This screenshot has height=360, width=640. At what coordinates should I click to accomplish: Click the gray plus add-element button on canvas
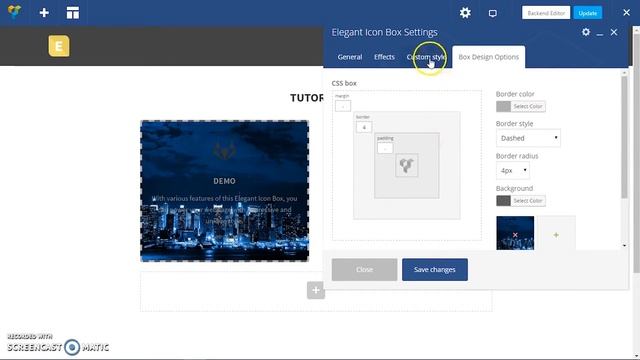pos(316,290)
